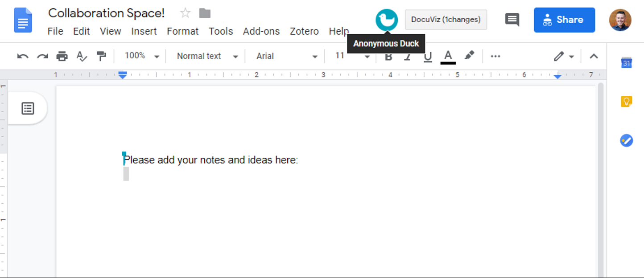Show the document outline
The image size is (644, 278).
click(x=28, y=108)
